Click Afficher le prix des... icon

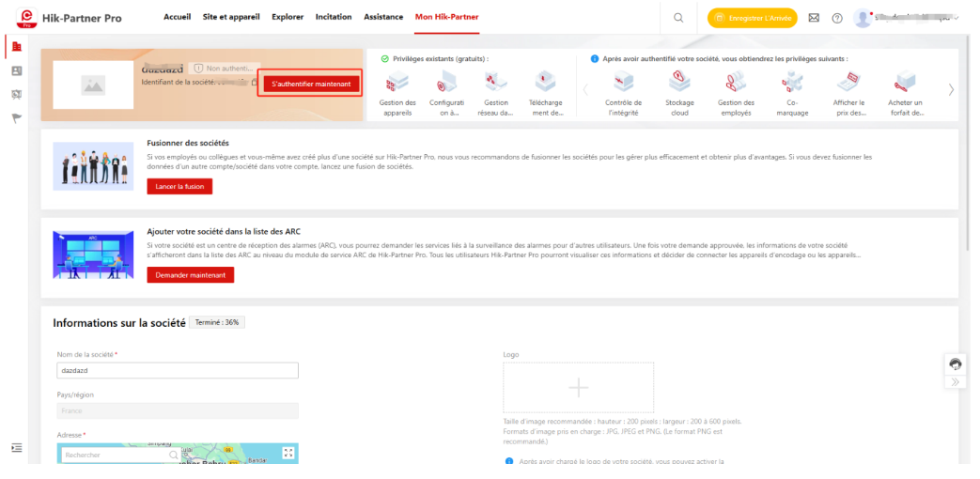849,81
